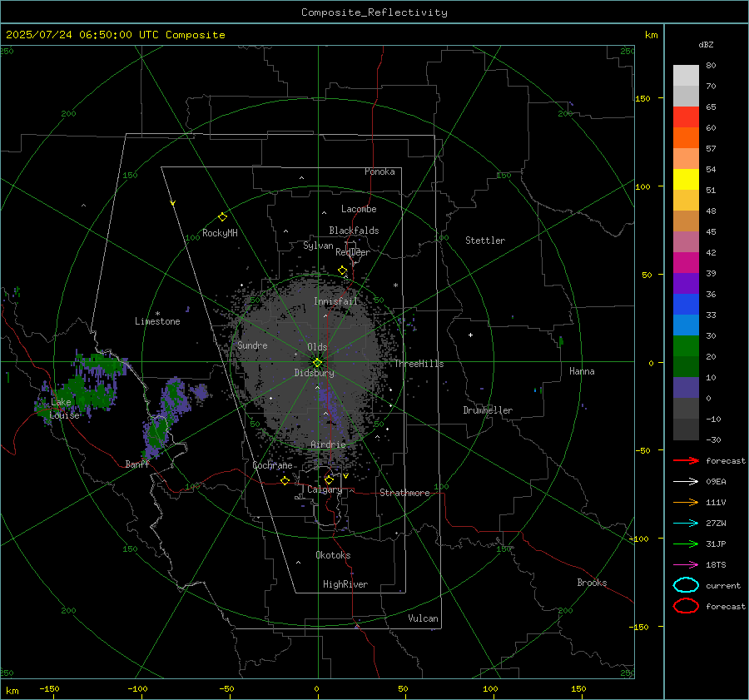Click the Banff town label
The image size is (749, 700).
pyautogui.click(x=137, y=464)
